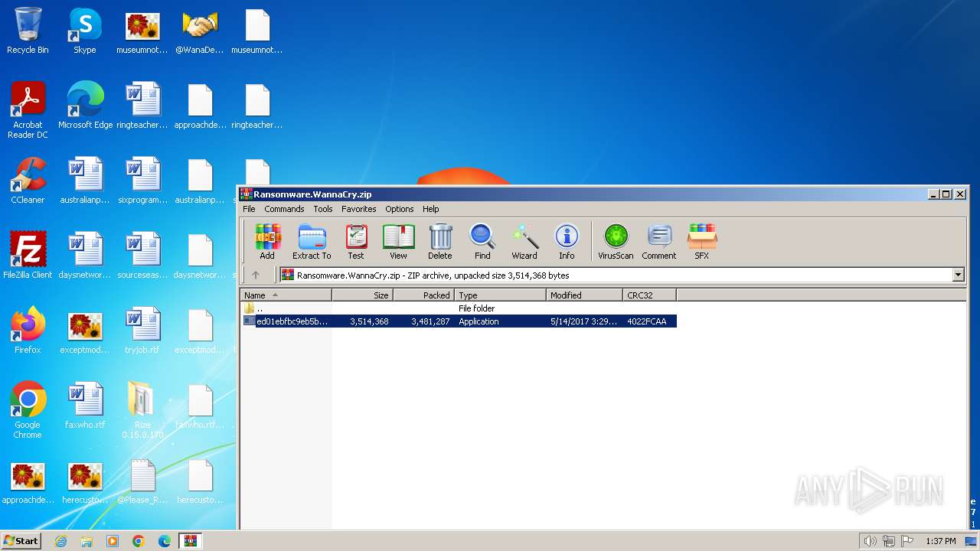Sort by the CRC32 column header

[649, 295]
